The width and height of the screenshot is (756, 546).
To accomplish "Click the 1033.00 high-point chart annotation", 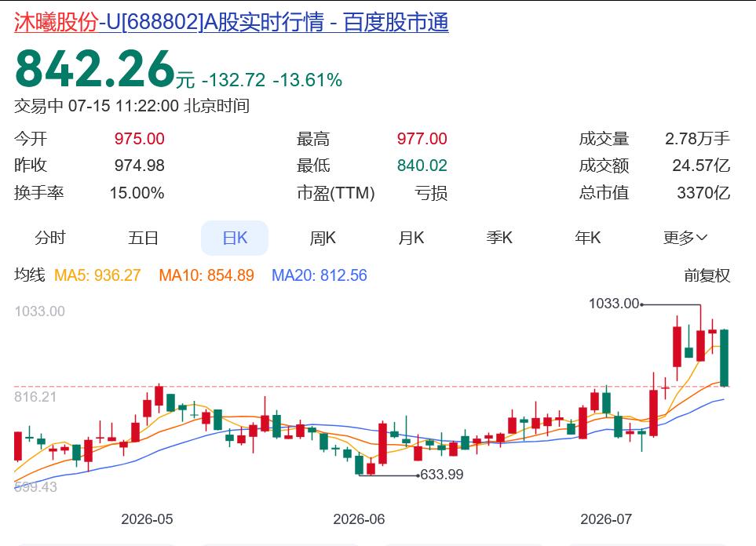I will point(614,304).
